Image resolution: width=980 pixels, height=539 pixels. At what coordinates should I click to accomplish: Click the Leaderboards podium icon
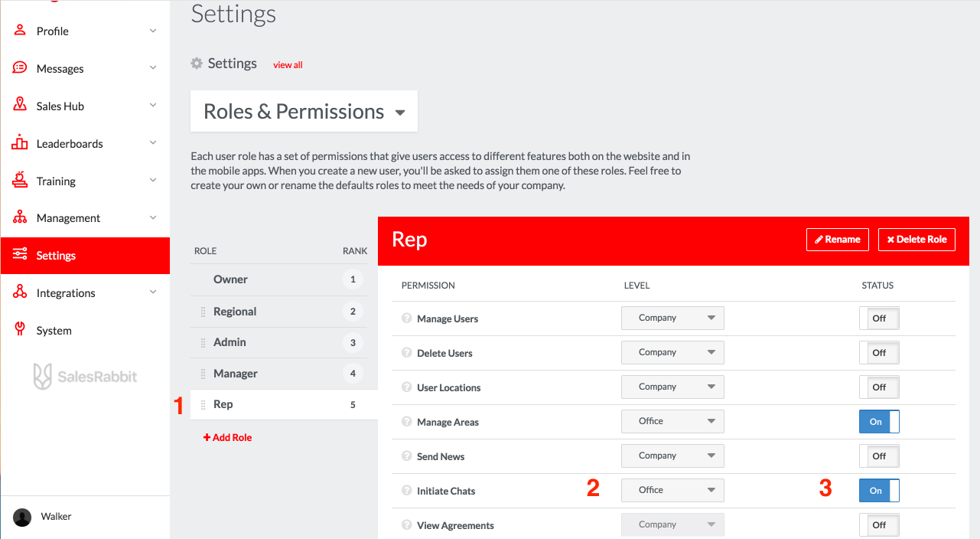20,142
